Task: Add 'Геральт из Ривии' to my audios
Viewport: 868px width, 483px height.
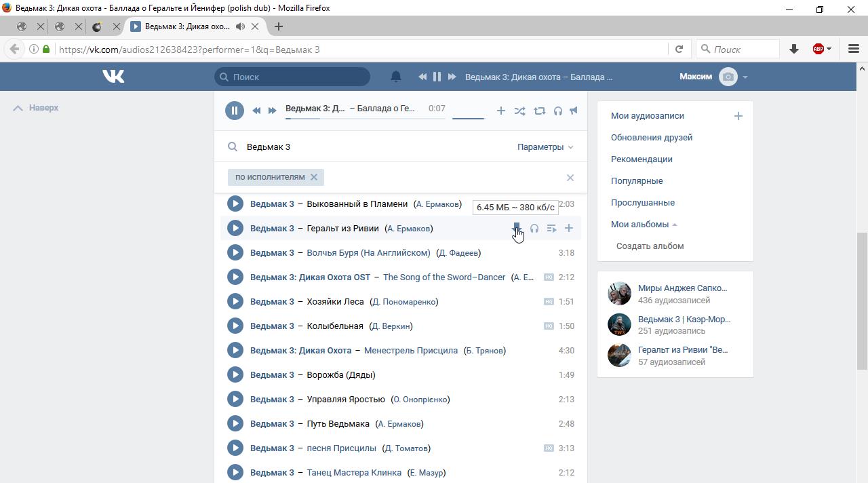Action: pos(569,228)
